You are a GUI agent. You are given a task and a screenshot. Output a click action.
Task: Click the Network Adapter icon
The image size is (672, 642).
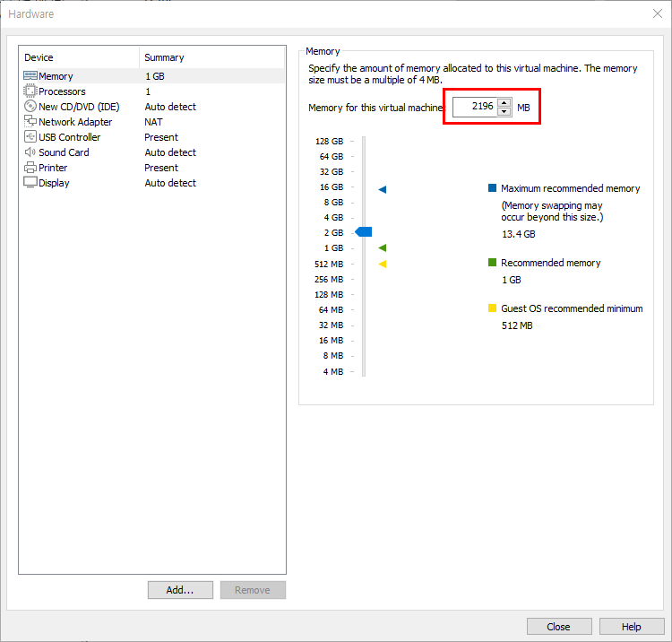pyautogui.click(x=30, y=121)
